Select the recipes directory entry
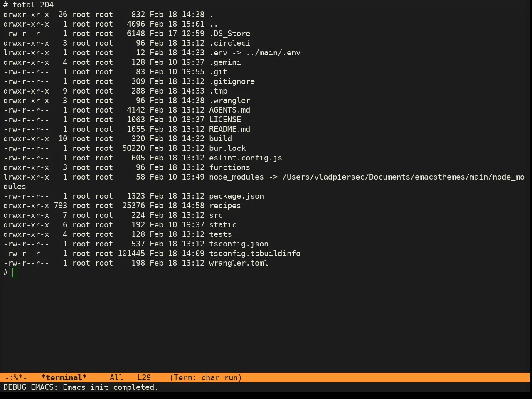This screenshot has width=532, height=399. point(225,206)
